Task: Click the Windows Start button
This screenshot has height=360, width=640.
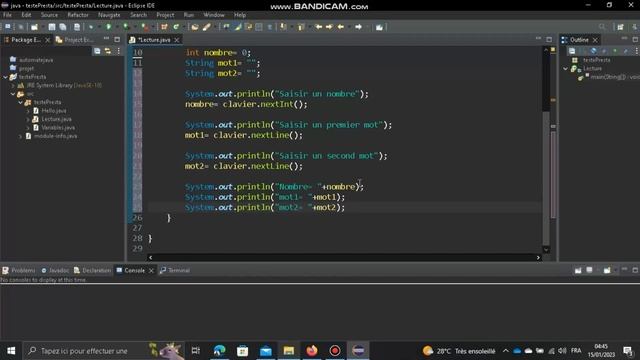Action: click(x=11, y=351)
